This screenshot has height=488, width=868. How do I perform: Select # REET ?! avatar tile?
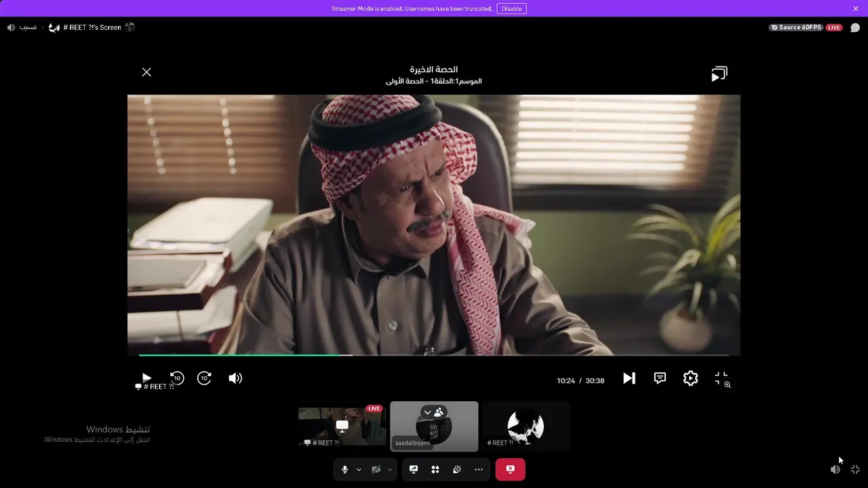(526, 426)
